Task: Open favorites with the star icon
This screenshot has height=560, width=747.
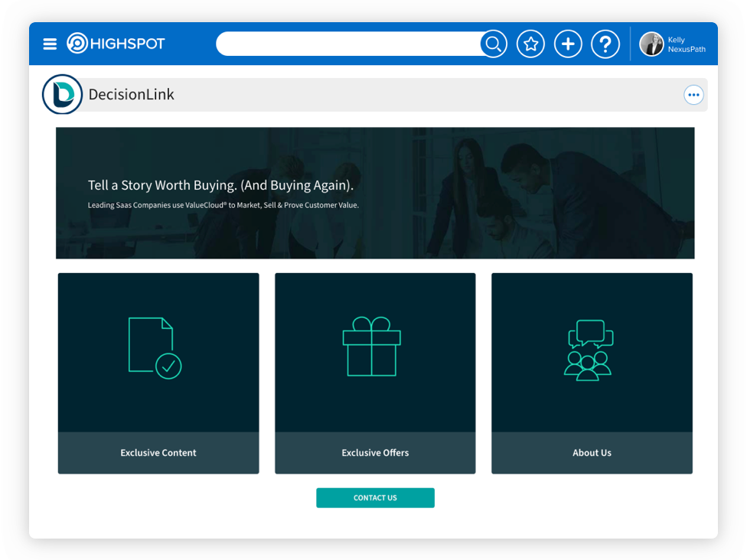Action: click(530, 44)
